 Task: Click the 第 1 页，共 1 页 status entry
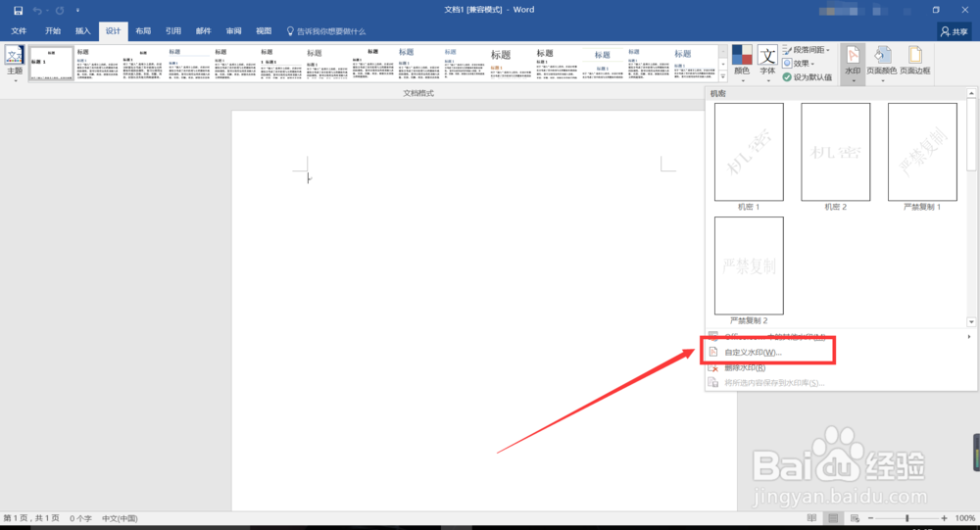[31, 518]
